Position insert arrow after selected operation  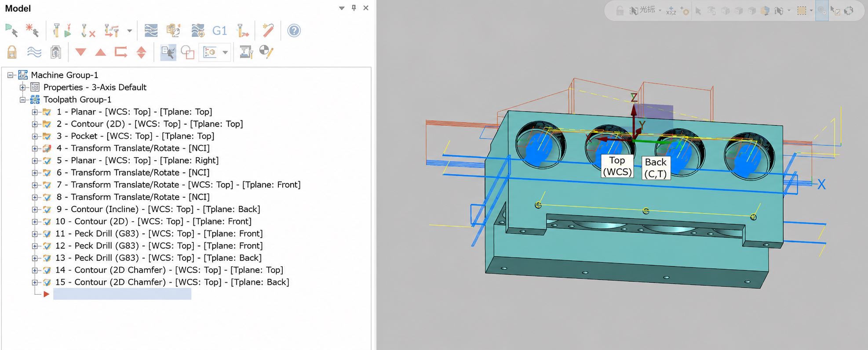click(x=121, y=52)
